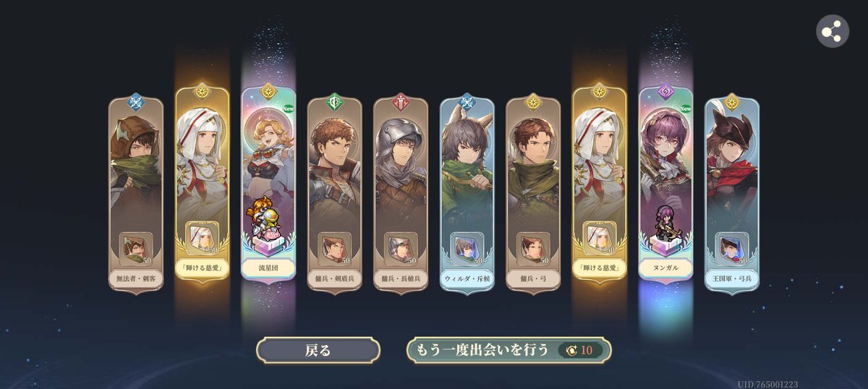Click もう一度出会いを行う summon again button
This screenshot has width=868, height=389.
[509, 351]
